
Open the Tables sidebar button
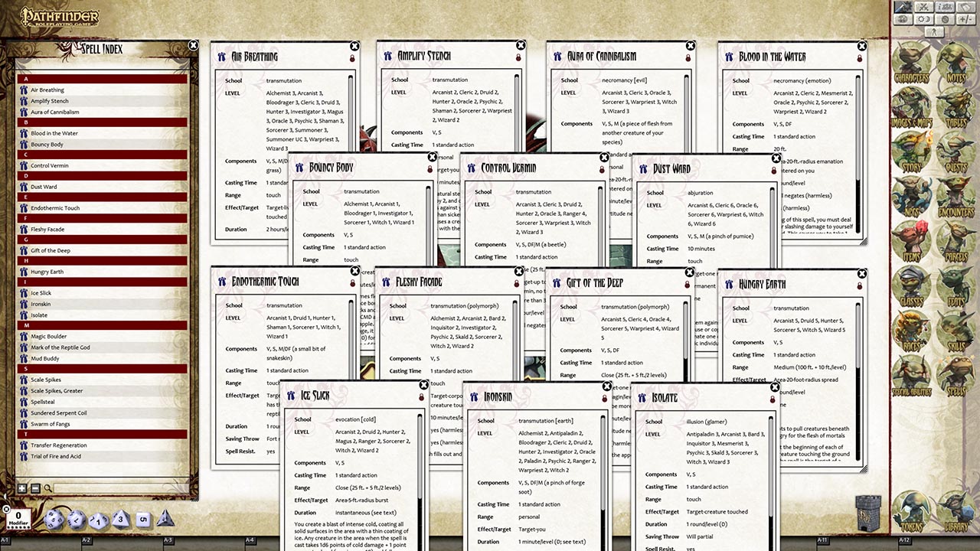(955, 106)
